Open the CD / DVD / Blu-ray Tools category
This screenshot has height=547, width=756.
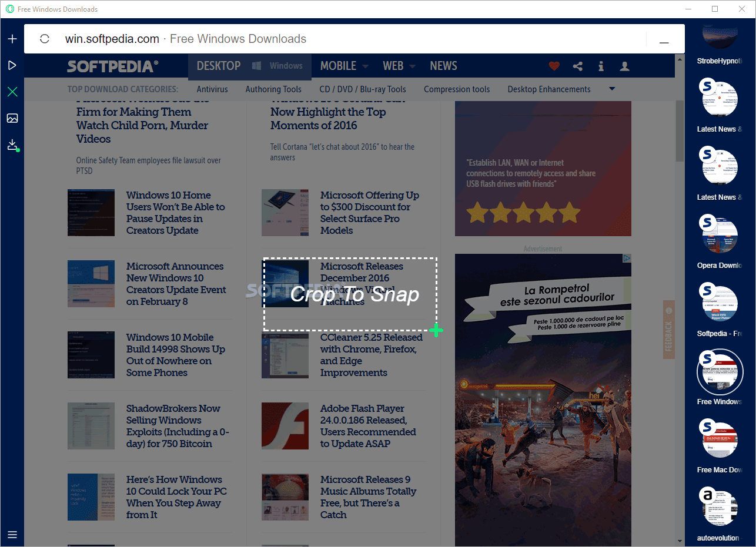[x=363, y=89]
